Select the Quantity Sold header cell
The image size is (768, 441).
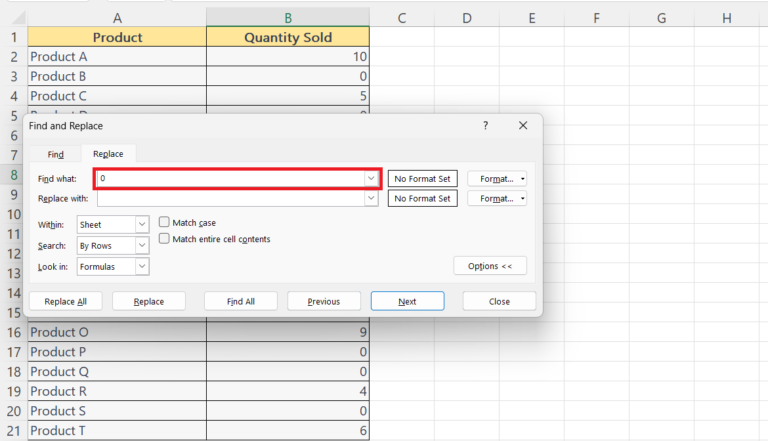coord(288,37)
